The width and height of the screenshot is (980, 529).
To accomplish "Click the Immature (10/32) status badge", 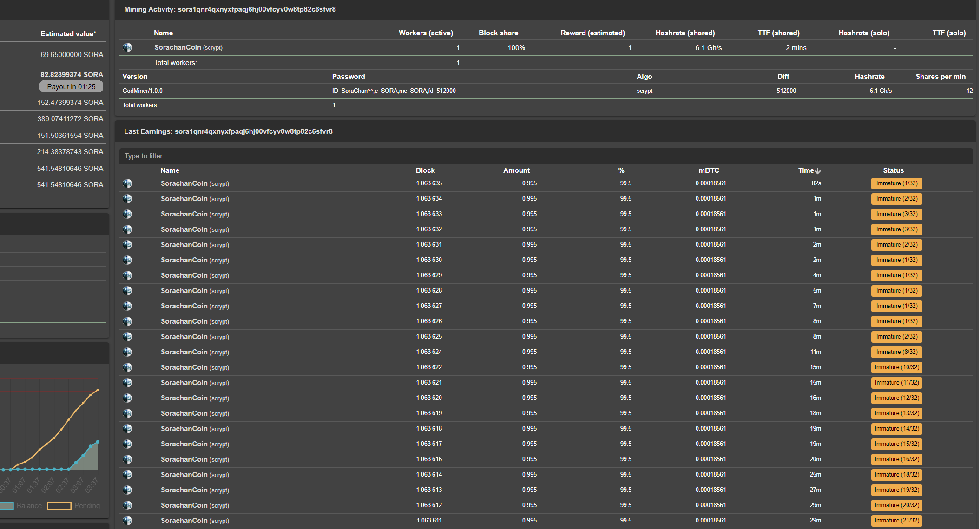I will click(x=896, y=367).
